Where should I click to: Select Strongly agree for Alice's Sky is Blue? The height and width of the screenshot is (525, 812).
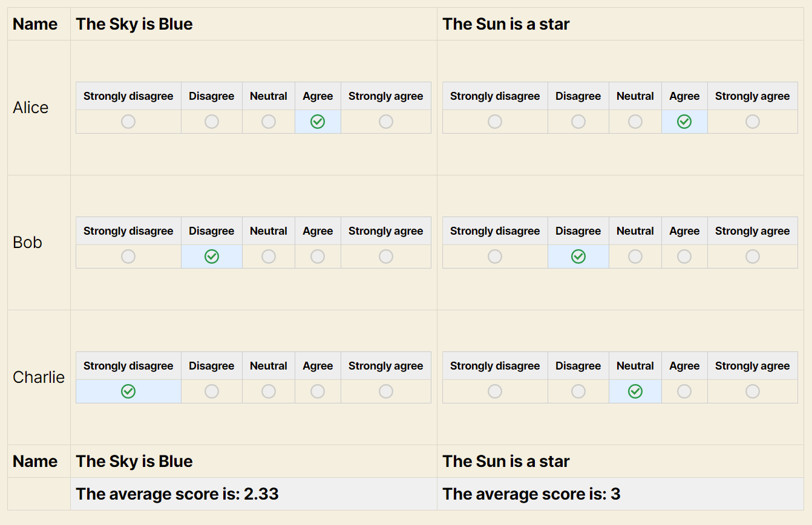tap(386, 122)
